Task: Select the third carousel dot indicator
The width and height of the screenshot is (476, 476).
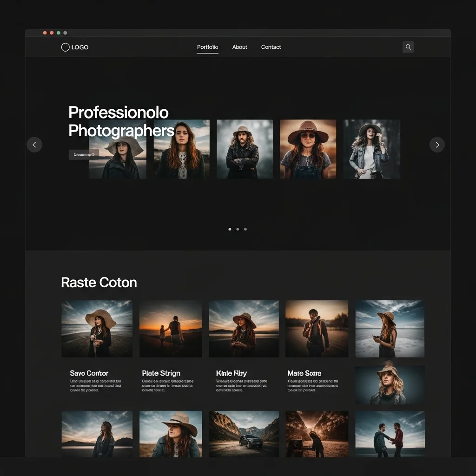Action: pos(245,229)
